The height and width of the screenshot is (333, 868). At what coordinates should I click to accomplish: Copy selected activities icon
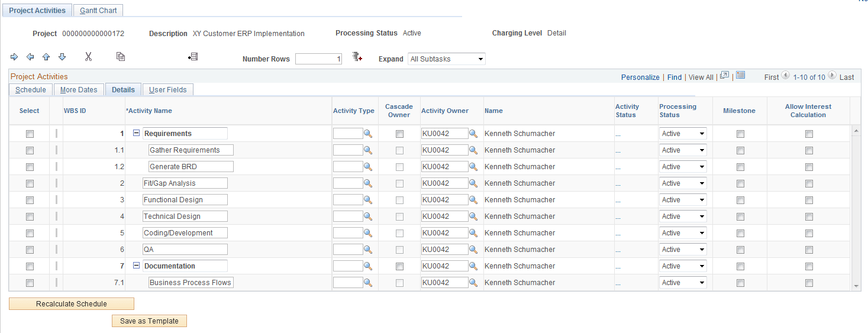[121, 57]
